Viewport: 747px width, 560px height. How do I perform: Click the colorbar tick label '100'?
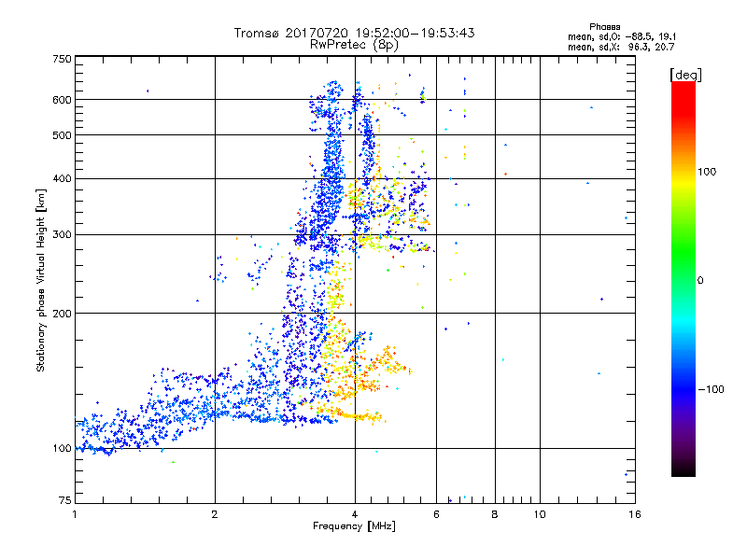[x=707, y=172]
